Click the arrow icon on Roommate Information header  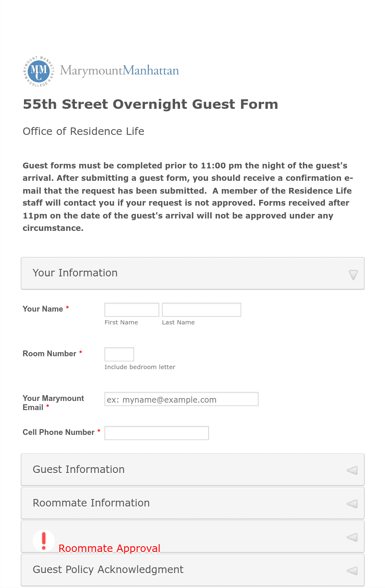(x=351, y=504)
